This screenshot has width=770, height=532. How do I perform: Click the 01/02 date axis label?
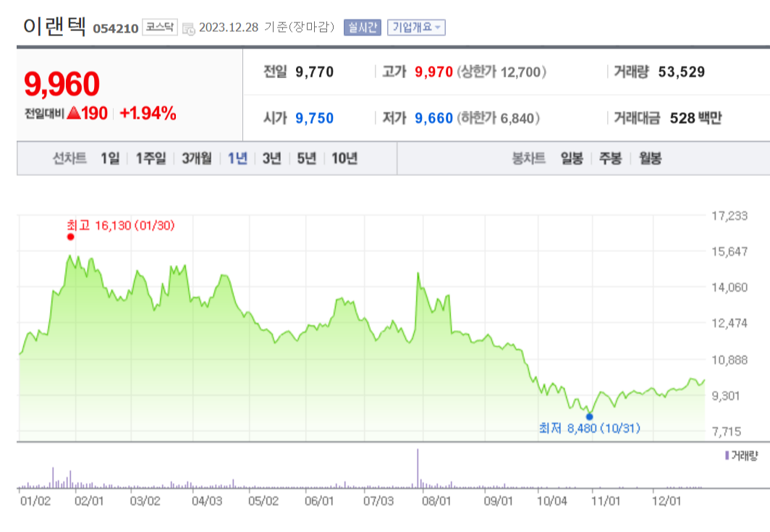pyautogui.click(x=35, y=501)
